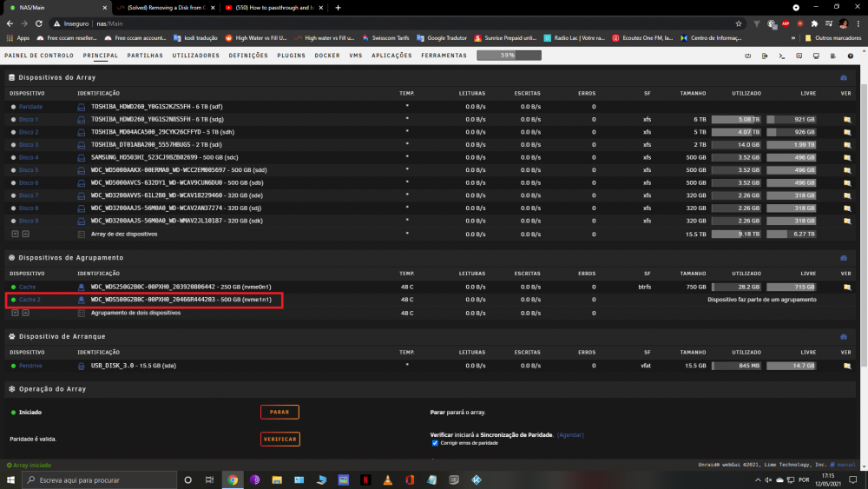This screenshot has height=489, width=868.
Task: Open the Disco 4 device link
Action: click(x=29, y=158)
